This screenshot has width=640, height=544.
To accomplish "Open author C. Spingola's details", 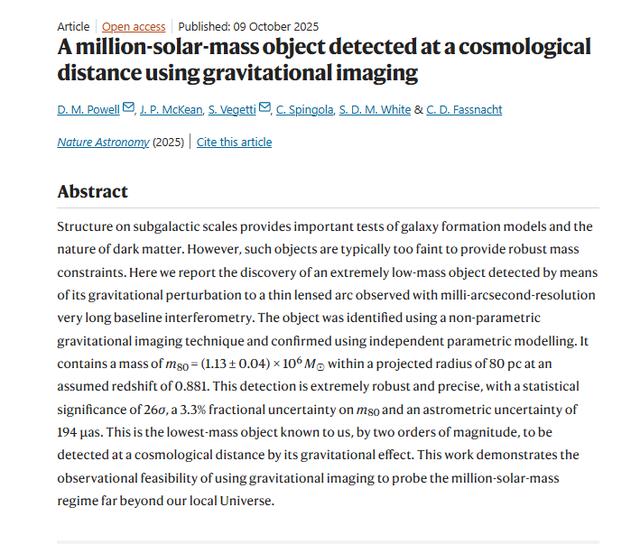I will (305, 110).
